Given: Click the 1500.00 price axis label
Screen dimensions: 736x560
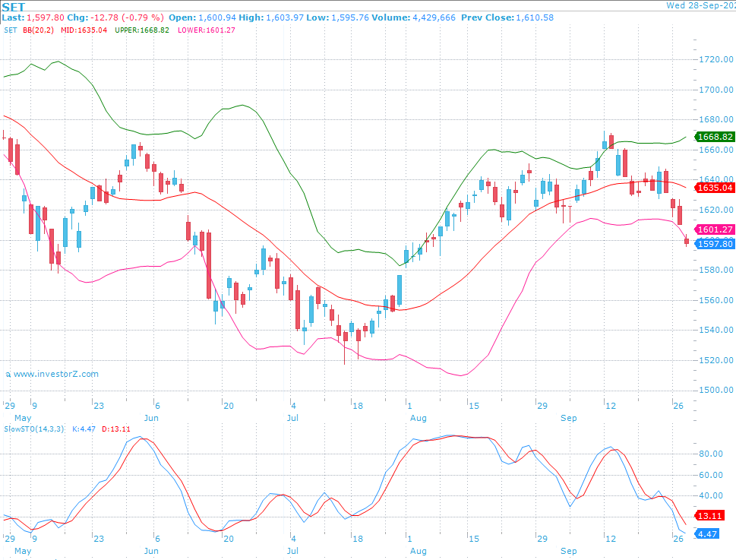Looking at the screenshot, I should coord(716,390).
